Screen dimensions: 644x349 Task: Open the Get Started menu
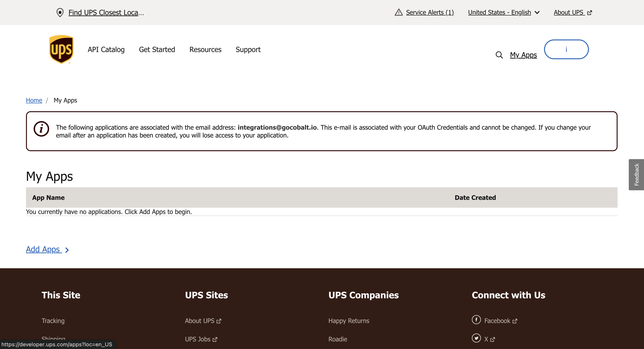click(157, 49)
